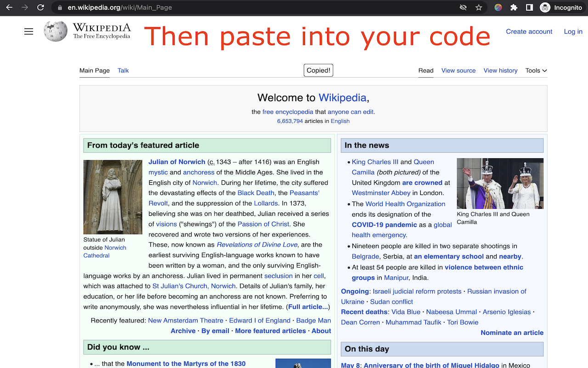
Task: Click the address bar URL field
Action: pos(257,7)
